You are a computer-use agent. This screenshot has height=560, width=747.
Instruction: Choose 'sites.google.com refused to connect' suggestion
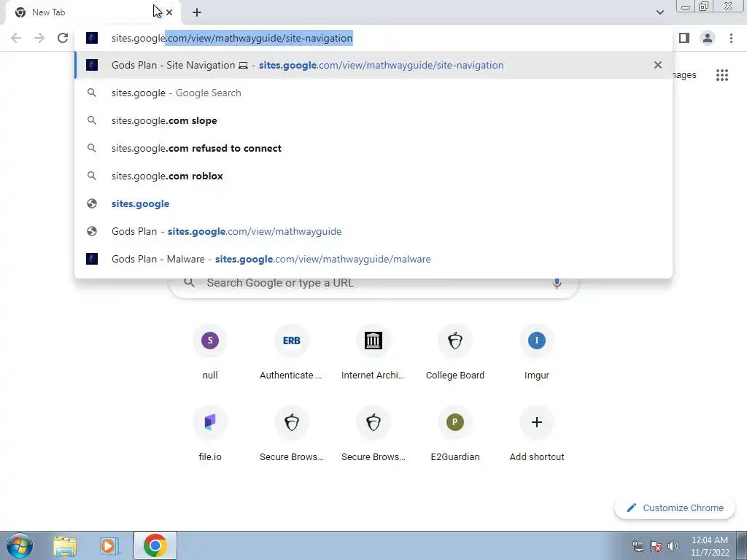pyautogui.click(x=373, y=148)
